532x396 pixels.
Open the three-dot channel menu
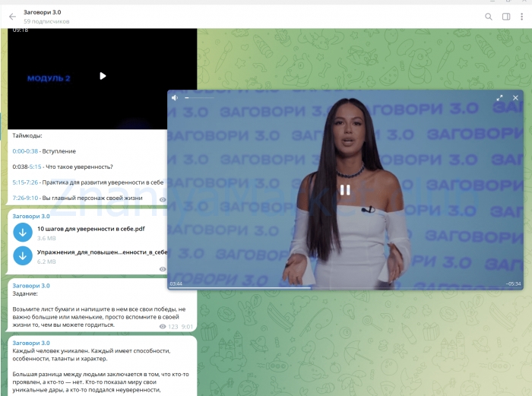click(x=522, y=16)
